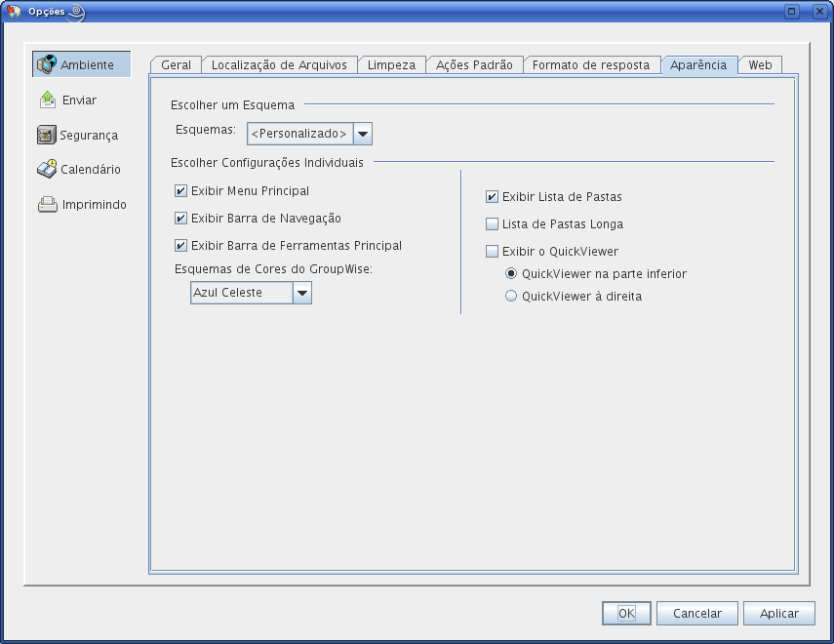Open the Imprimindo printer icon
The image size is (834, 644).
click(47, 205)
